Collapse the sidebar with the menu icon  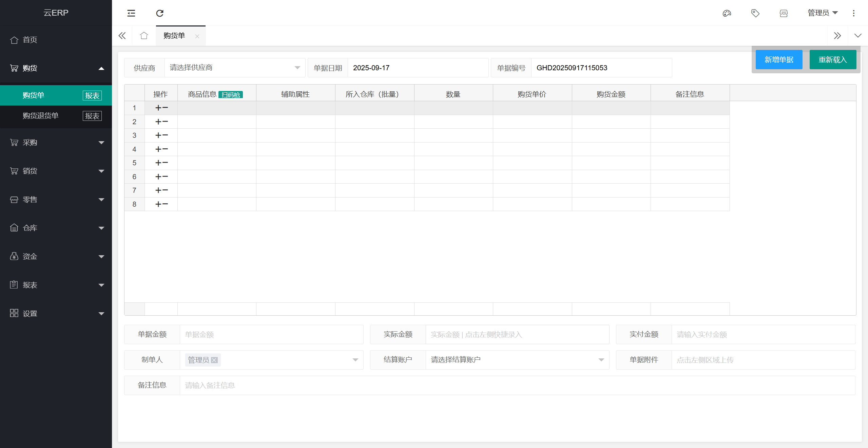131,13
